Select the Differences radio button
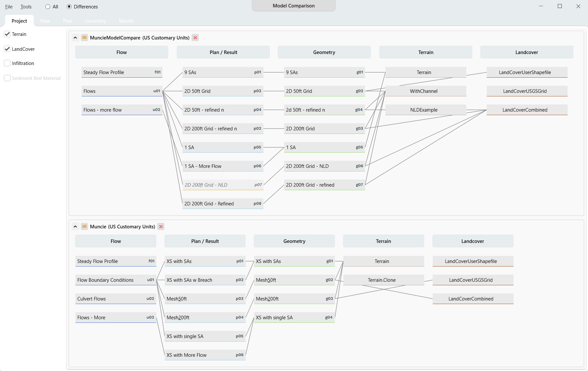 click(69, 7)
